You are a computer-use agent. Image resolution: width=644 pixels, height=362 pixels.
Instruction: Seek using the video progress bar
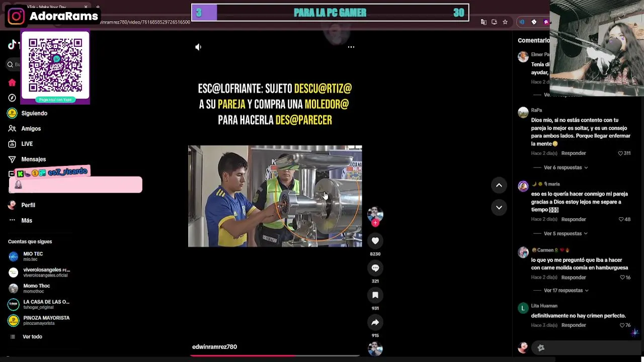275,355
